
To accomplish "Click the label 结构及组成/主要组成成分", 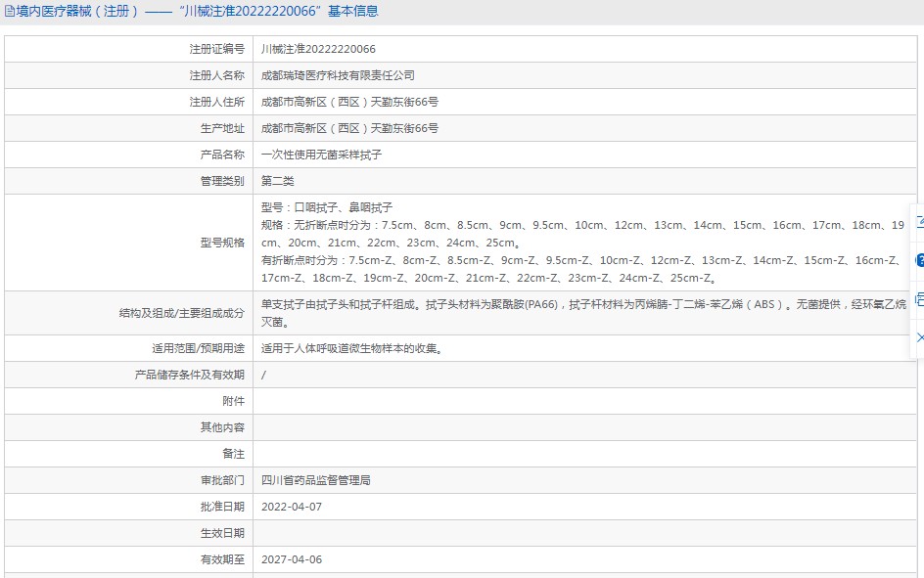I will pyautogui.click(x=181, y=313).
